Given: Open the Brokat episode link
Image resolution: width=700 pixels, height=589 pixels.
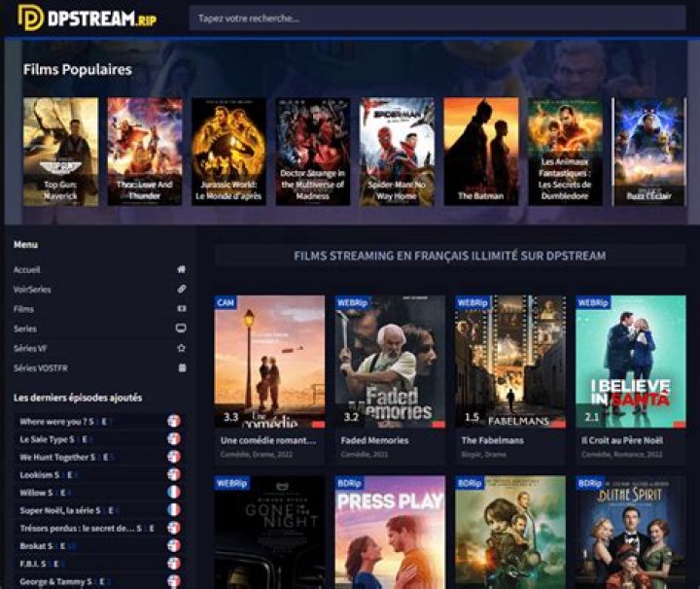Looking at the screenshot, I should click(48, 546).
